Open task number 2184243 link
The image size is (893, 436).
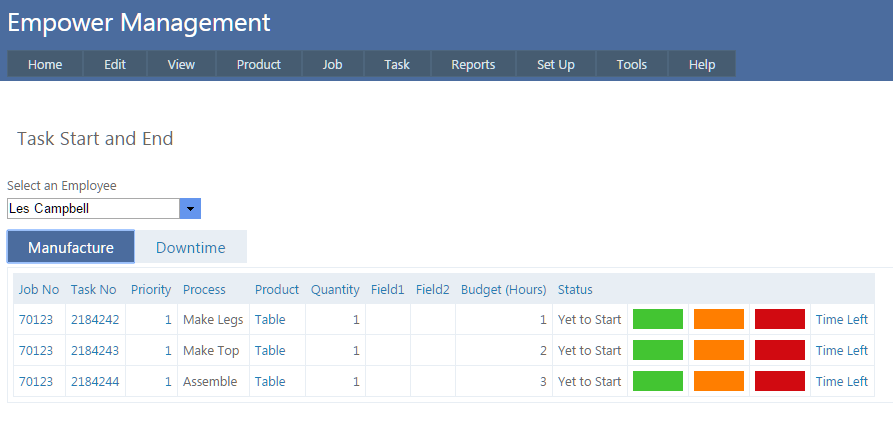click(94, 351)
